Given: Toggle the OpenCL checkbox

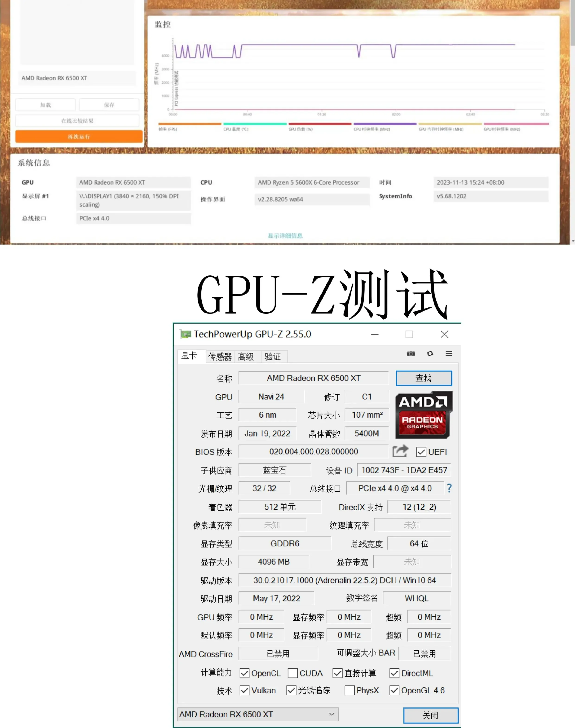Looking at the screenshot, I should [x=244, y=673].
